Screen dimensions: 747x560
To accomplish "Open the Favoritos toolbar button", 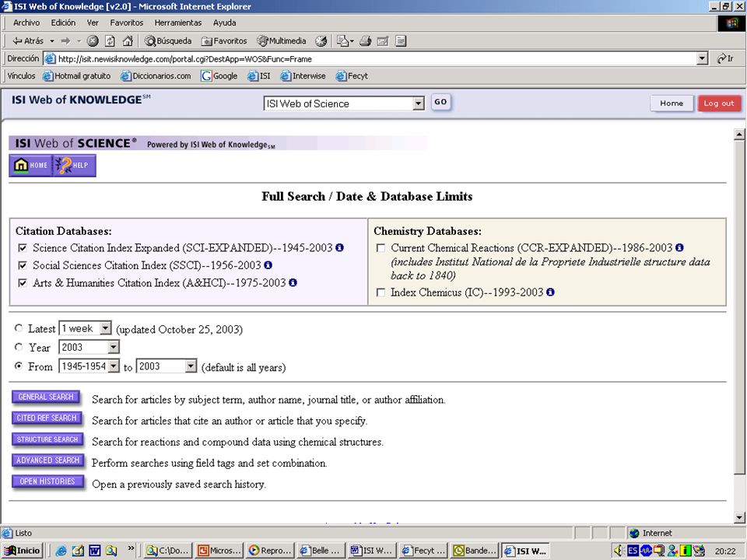I will click(x=224, y=41).
